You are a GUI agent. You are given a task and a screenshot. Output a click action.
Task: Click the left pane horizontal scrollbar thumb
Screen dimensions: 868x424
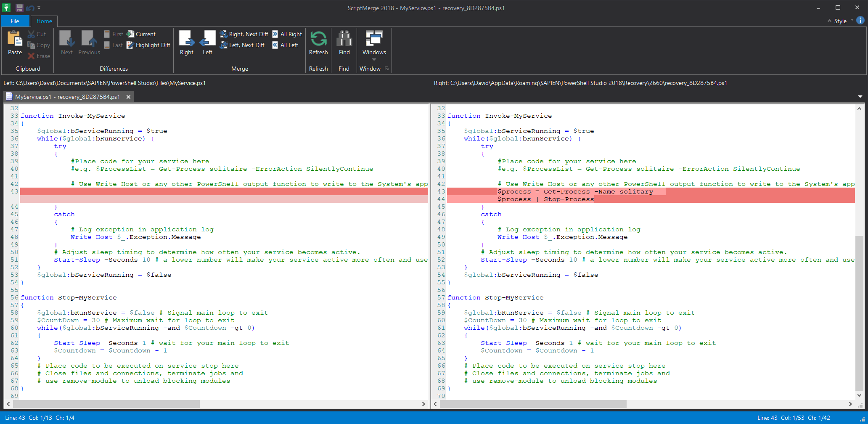106,404
